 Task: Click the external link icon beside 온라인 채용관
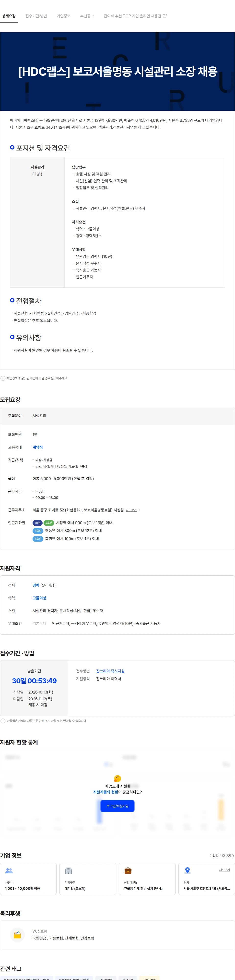coord(165,16)
